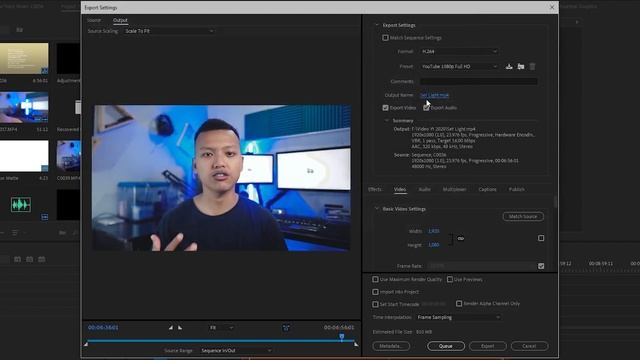Viewport: 640px width, 360px height.
Task: Open the preview zoom level Fit dropdown
Action: click(x=221, y=327)
